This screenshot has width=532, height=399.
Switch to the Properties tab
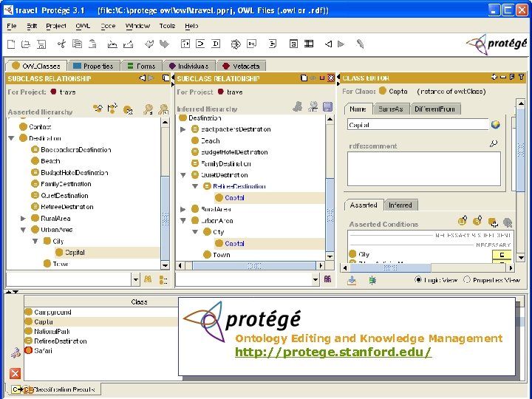tap(94, 66)
